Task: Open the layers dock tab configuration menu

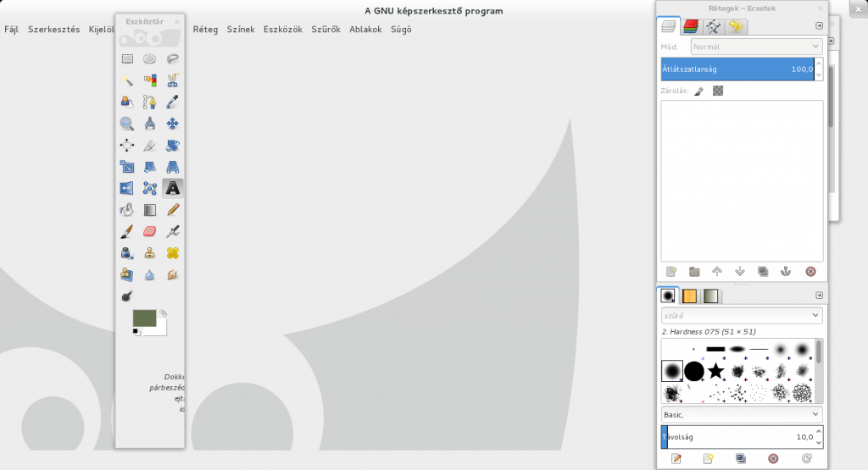Action: 820,25
